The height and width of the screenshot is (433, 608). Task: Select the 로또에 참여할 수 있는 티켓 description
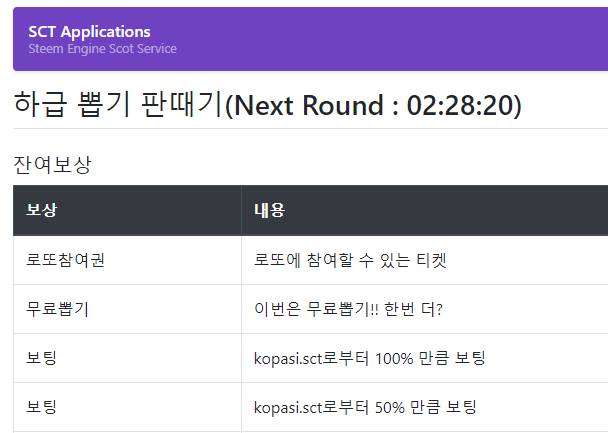pyautogui.click(x=350, y=260)
